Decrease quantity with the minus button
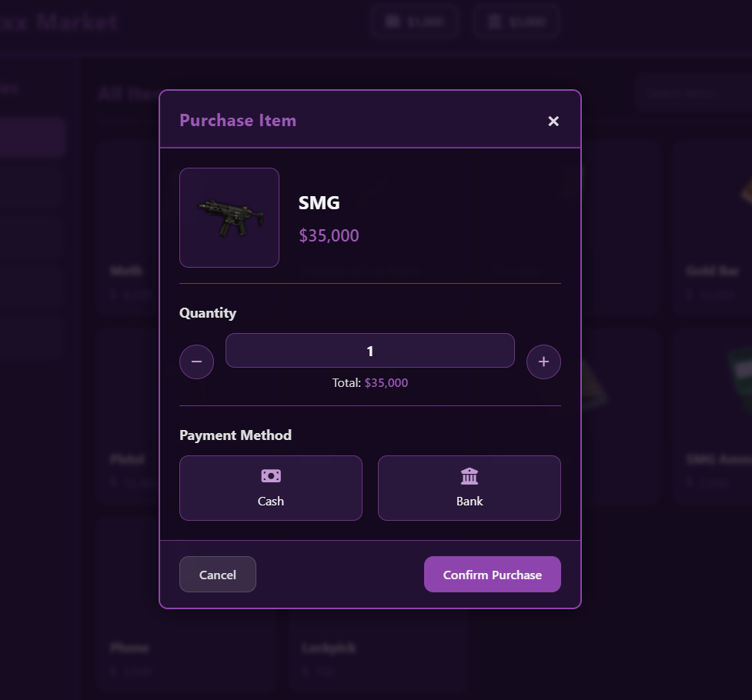752x700 pixels. 196,362
